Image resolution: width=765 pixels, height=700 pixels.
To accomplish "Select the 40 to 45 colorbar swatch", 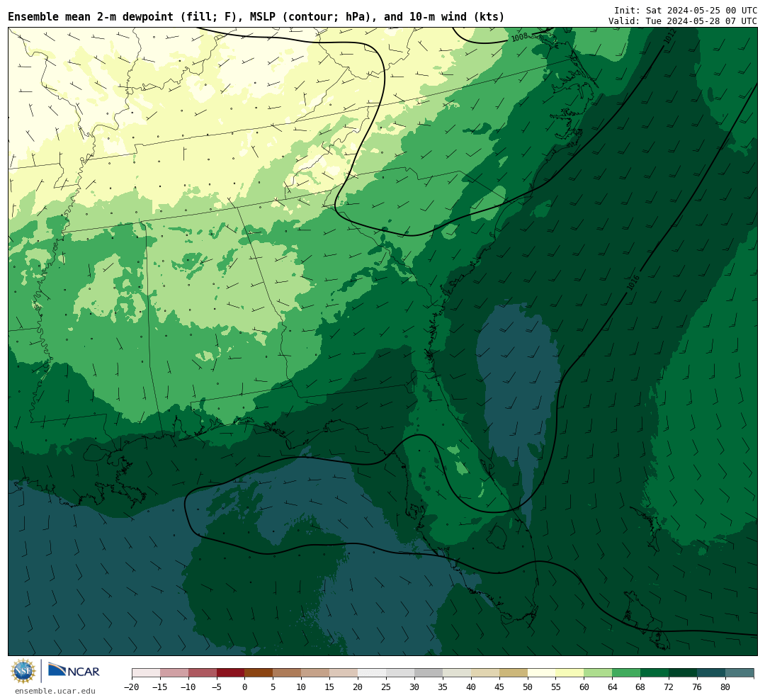I will (485, 673).
